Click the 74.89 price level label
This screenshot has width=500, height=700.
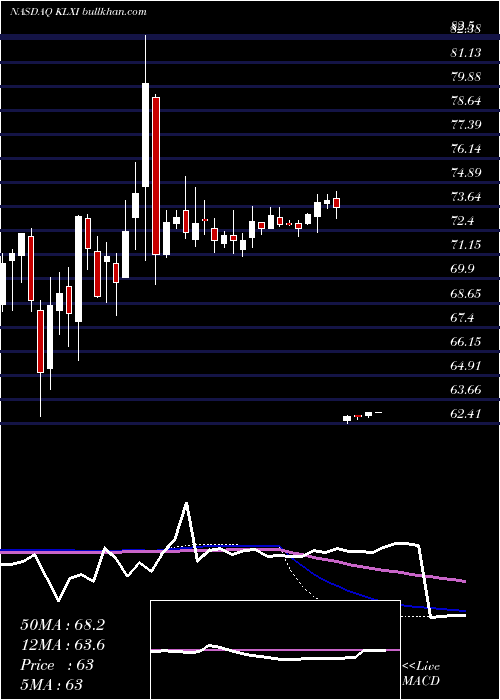point(466,173)
